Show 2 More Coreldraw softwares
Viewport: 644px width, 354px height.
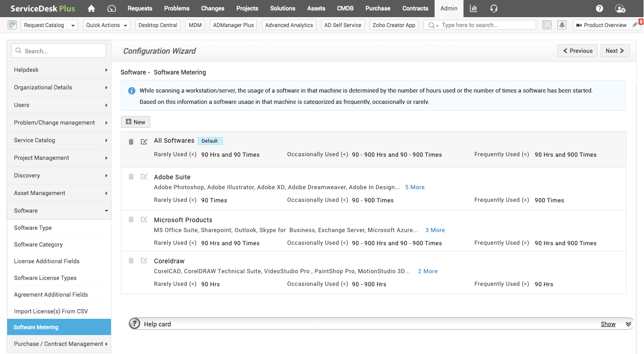tap(428, 271)
